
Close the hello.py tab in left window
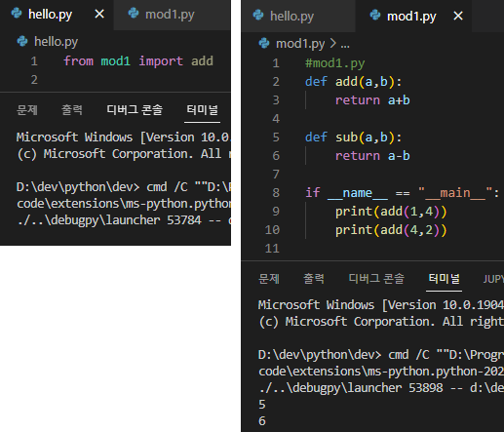[99, 14]
